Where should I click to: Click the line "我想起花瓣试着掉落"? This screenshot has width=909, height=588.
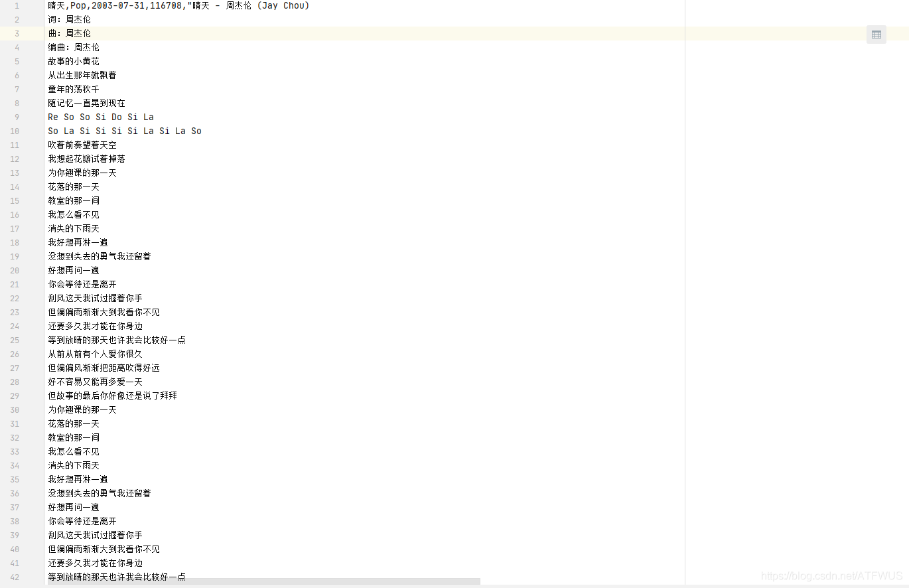pos(86,159)
